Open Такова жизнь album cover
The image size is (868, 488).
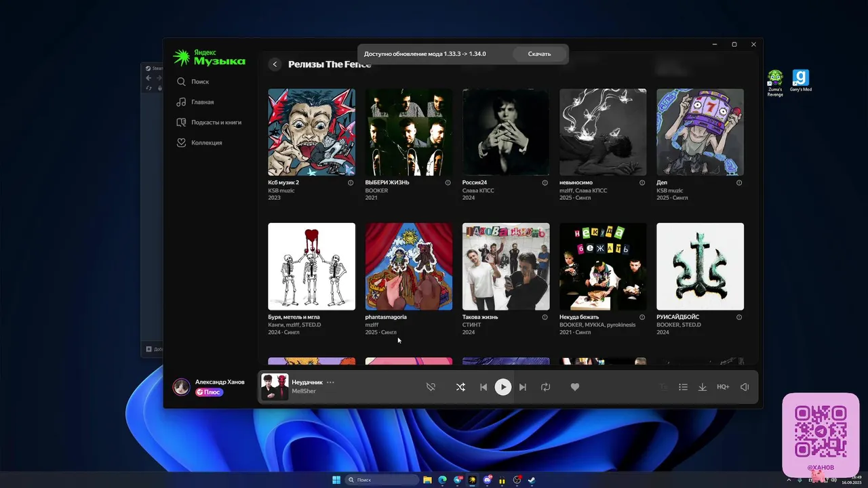click(506, 266)
